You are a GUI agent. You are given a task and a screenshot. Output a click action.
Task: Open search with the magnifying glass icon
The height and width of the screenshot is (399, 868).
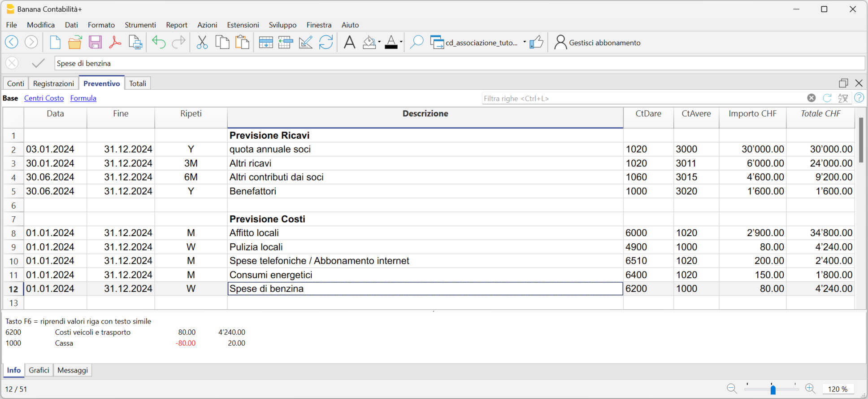click(x=417, y=42)
